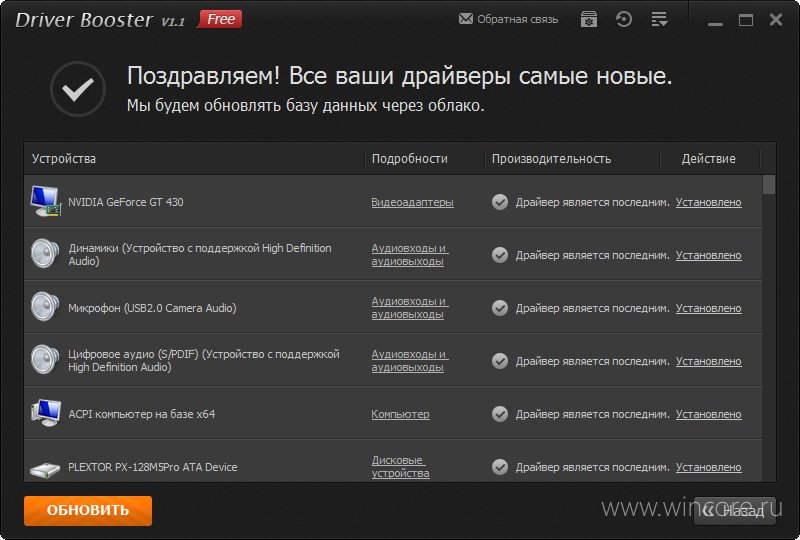Click Драйвер является последним in PLEXTOR row

tap(592, 468)
